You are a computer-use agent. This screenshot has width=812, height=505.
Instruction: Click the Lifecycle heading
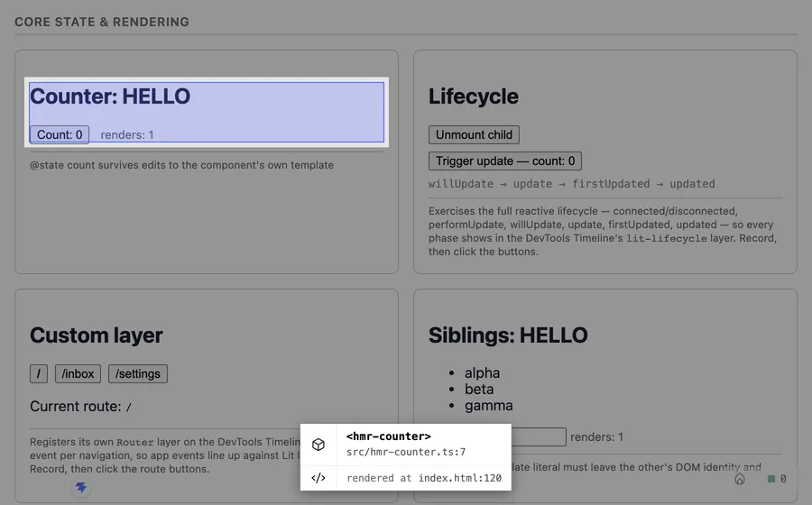[474, 96]
